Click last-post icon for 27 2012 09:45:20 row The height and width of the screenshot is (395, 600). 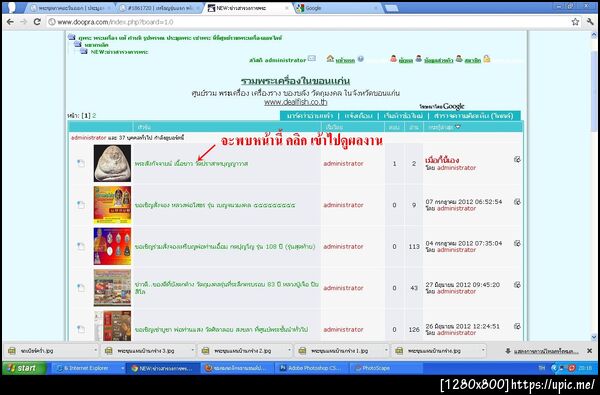517,284
